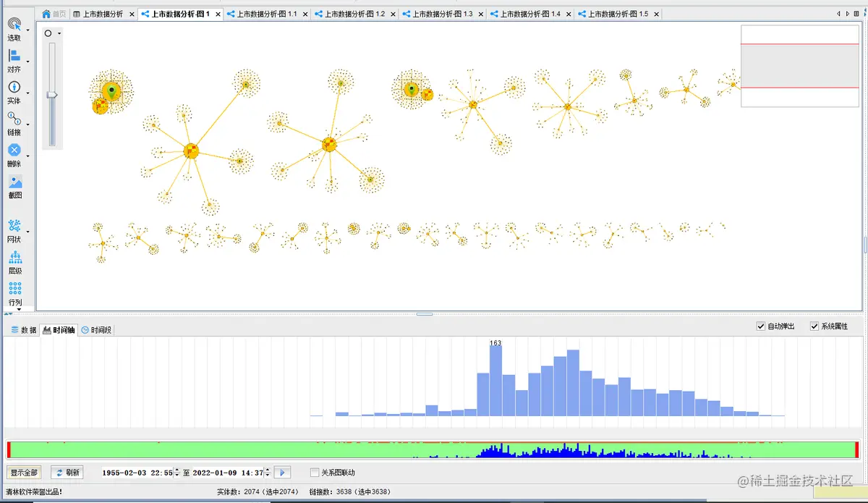Click the start date field 1955-02-03

pyautogui.click(x=137, y=473)
